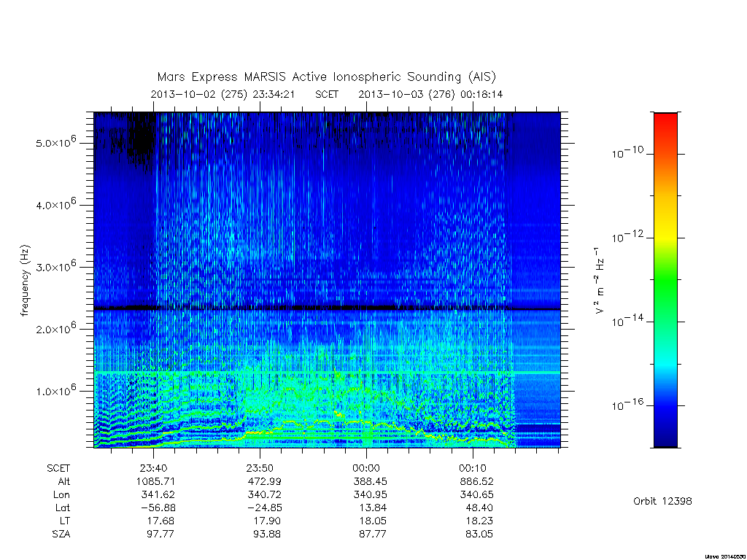Click the 'V² m⁻² Hz⁻¹' colorbar unit label
The height and width of the screenshot is (560, 747).
pyautogui.click(x=600, y=281)
